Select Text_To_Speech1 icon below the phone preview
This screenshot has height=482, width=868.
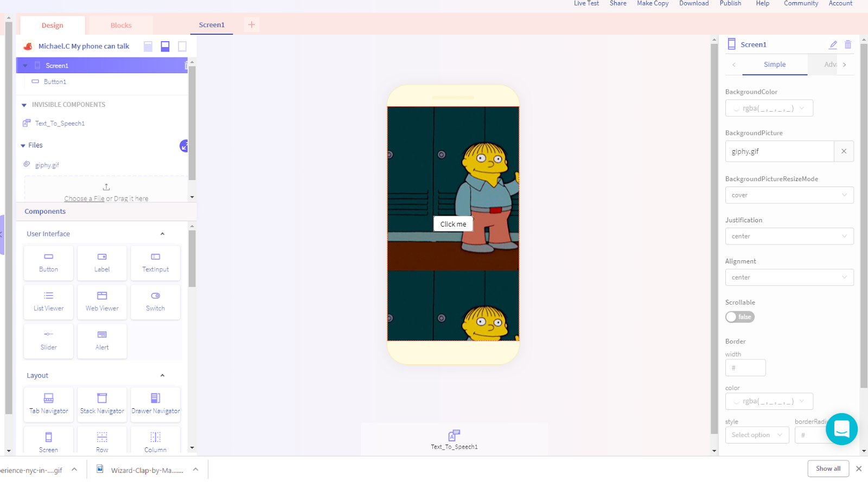pyautogui.click(x=454, y=435)
